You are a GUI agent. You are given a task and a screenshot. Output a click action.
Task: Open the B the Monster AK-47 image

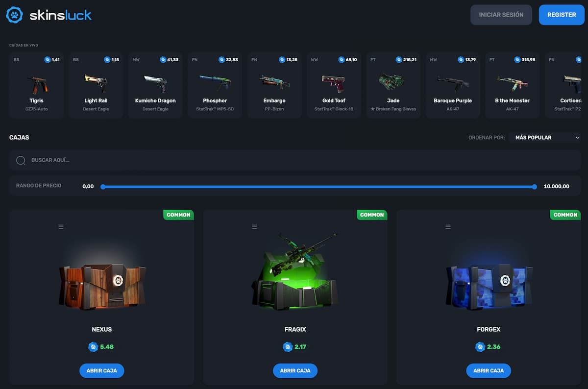click(x=512, y=83)
